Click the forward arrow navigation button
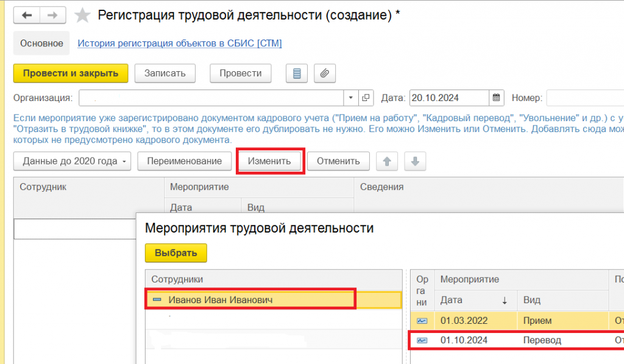Image resolution: width=624 pixels, height=364 pixels. [x=52, y=15]
